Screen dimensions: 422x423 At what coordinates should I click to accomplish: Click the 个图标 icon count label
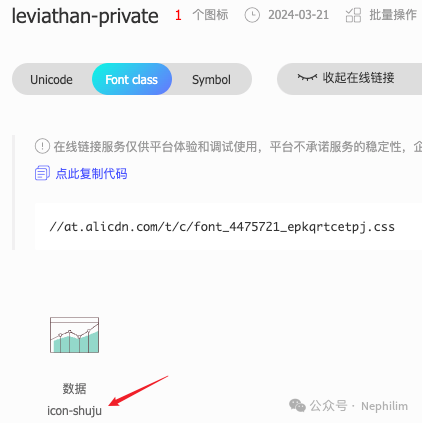(x=210, y=15)
